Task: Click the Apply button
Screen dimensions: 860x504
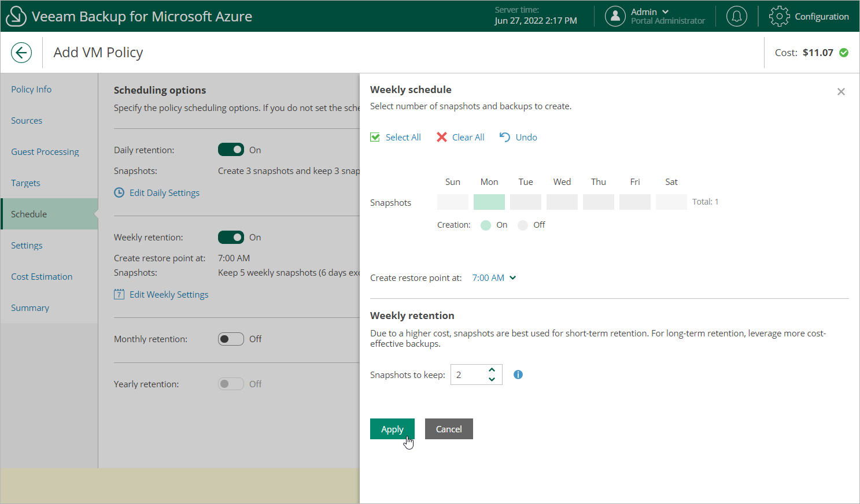Action: 392,429
